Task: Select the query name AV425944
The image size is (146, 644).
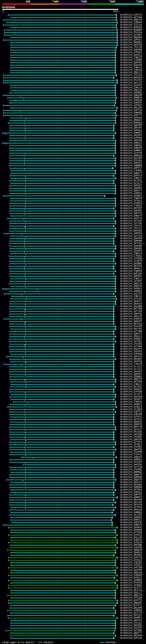Action: pos(8,8)
